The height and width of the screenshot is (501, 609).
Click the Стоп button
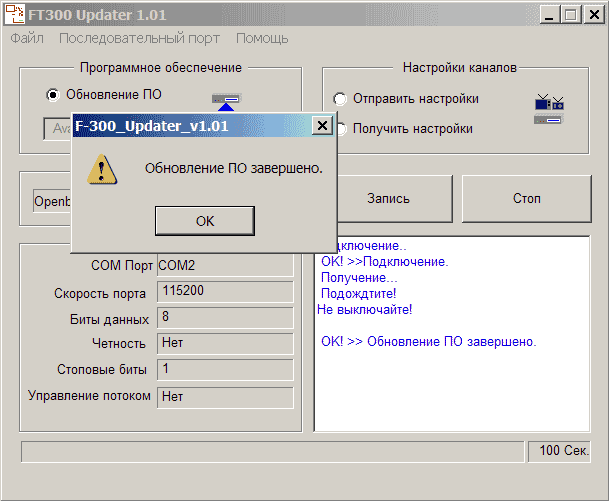[527, 198]
